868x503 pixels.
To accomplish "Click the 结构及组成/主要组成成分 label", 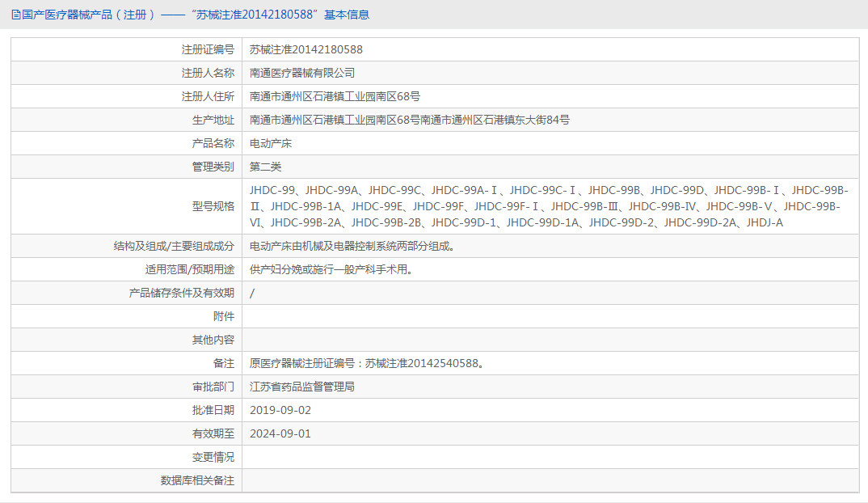I will coord(174,246).
